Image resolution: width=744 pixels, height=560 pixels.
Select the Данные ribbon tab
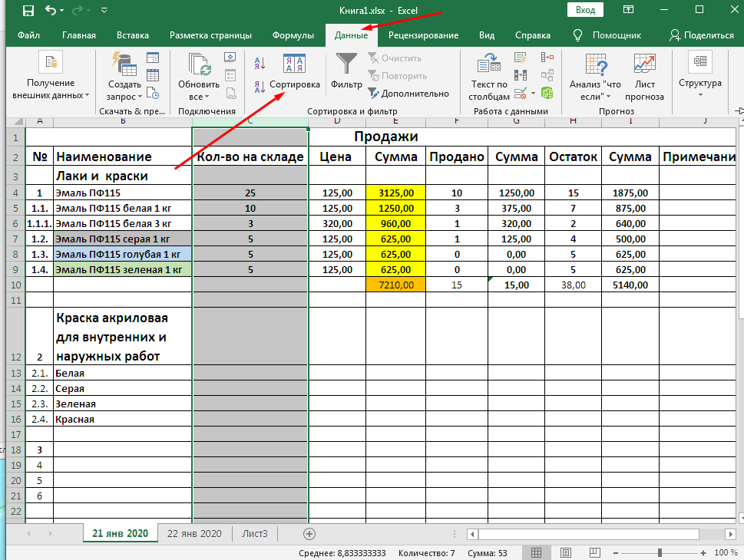(351, 35)
